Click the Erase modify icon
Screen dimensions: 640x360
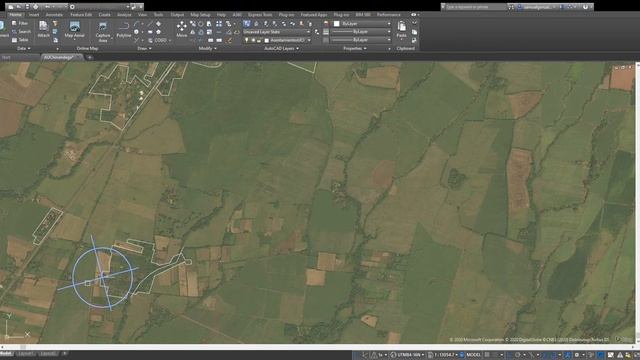(229, 40)
